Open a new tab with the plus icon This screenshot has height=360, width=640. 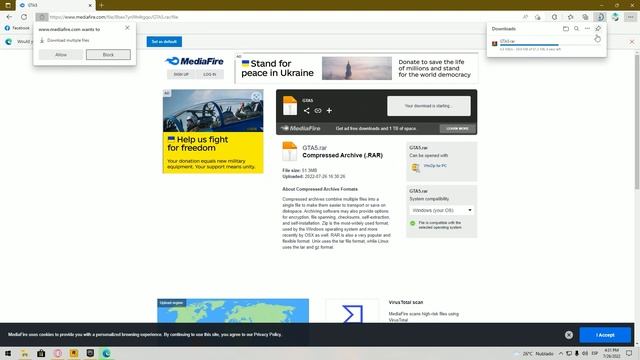point(101,5)
